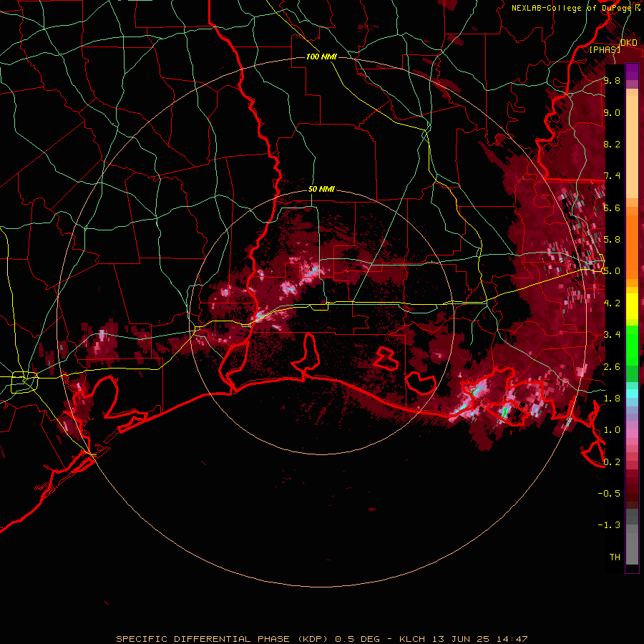Screen dimensions: 644x644
Task: Click the 3.4 color scale value
Action: (x=612, y=334)
